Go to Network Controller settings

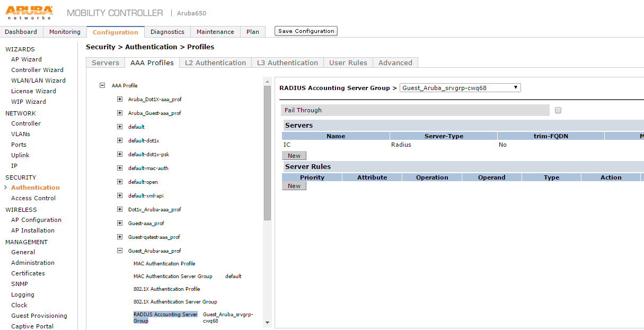(26, 123)
